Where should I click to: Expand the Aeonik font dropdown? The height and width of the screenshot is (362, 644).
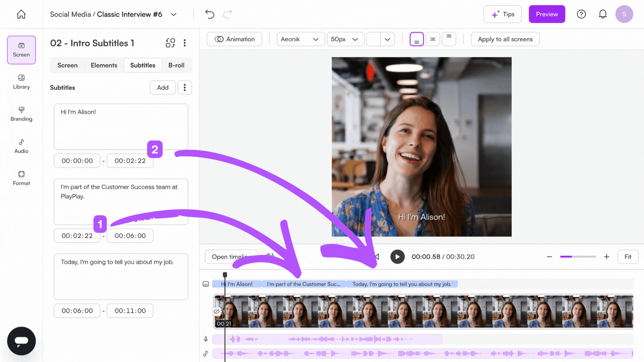[x=300, y=39]
